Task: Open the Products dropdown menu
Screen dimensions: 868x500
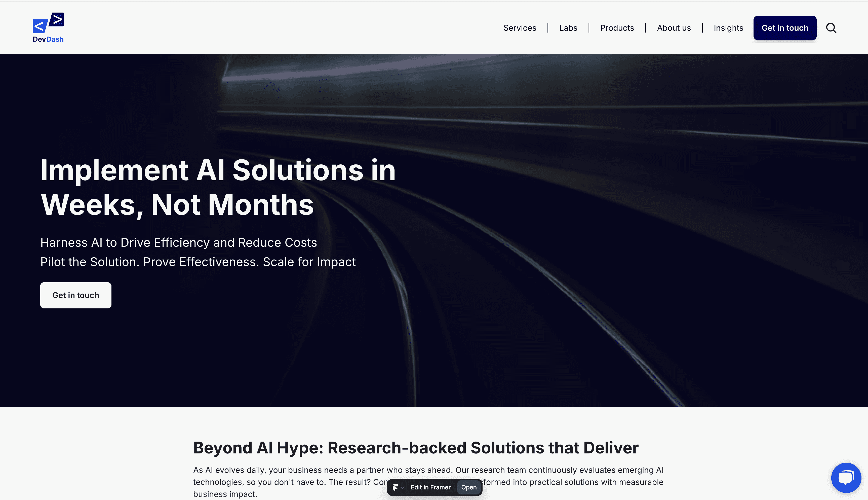Action: pos(616,28)
